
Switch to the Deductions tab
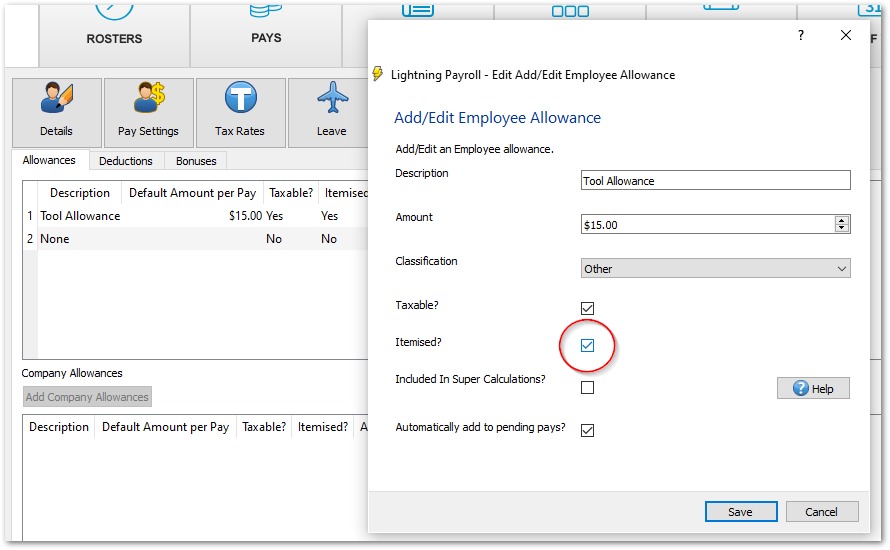coord(126,161)
